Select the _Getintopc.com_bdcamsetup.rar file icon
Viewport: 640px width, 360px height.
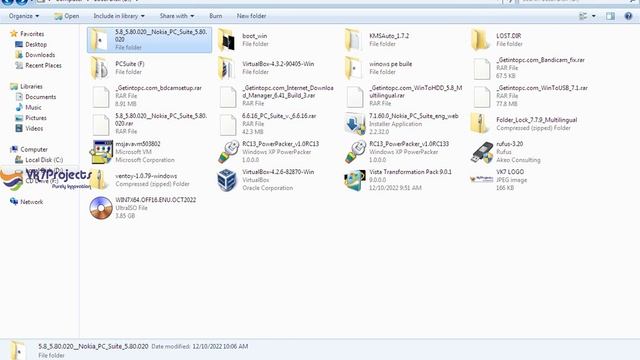101,96
